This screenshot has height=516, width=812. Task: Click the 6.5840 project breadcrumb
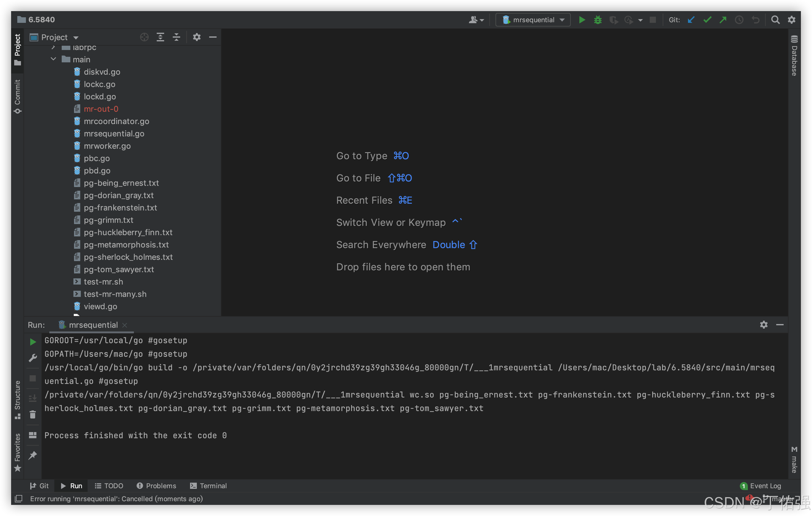[36, 19]
